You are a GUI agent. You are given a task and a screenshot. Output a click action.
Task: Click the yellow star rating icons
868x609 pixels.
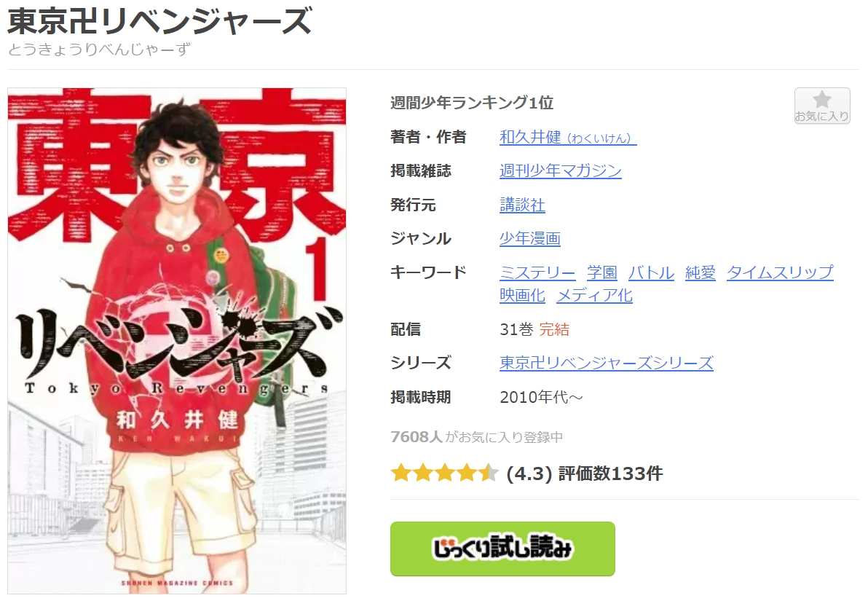click(x=444, y=474)
